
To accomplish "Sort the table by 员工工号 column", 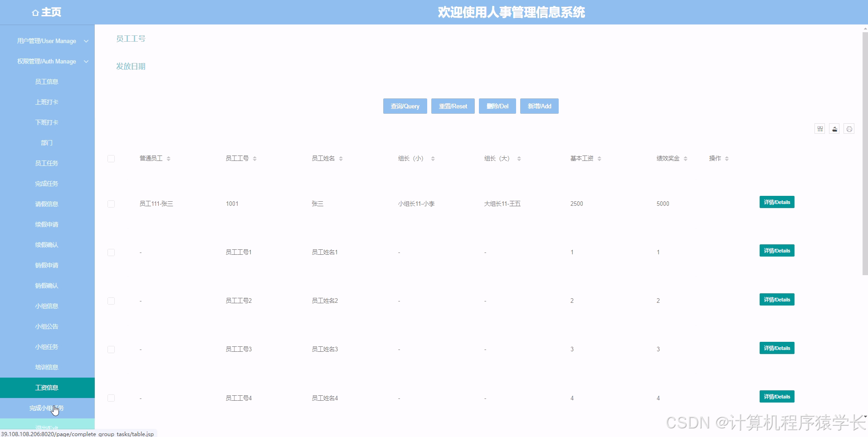I will [254, 158].
